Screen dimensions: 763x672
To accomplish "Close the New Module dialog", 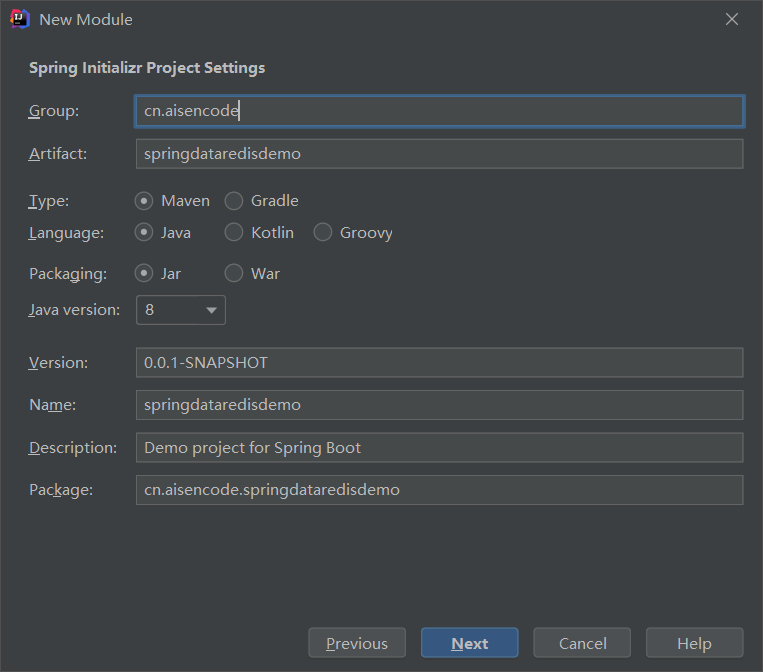I will click(x=731, y=19).
